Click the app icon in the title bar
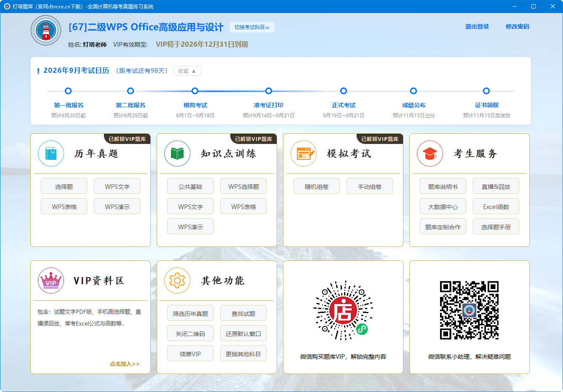Image resolution: width=563 pixels, height=392 pixels. click(7, 6)
